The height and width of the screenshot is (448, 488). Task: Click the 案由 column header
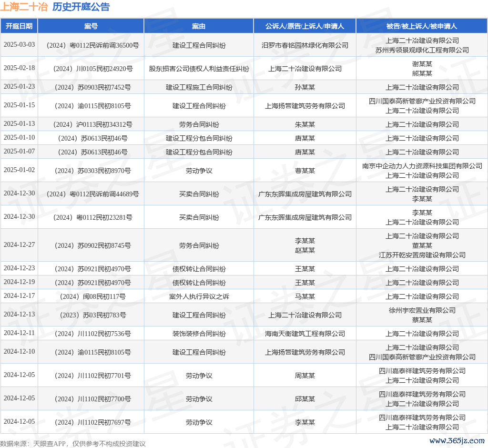199,26
